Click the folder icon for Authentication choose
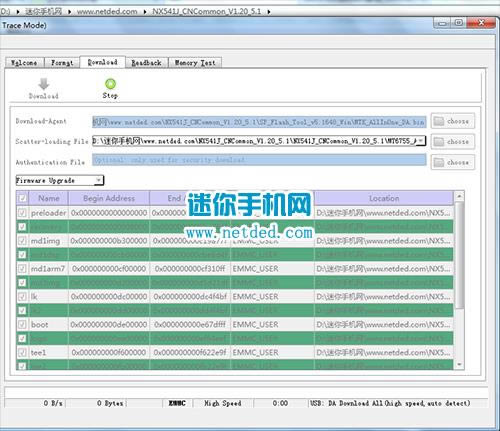 coord(439,162)
